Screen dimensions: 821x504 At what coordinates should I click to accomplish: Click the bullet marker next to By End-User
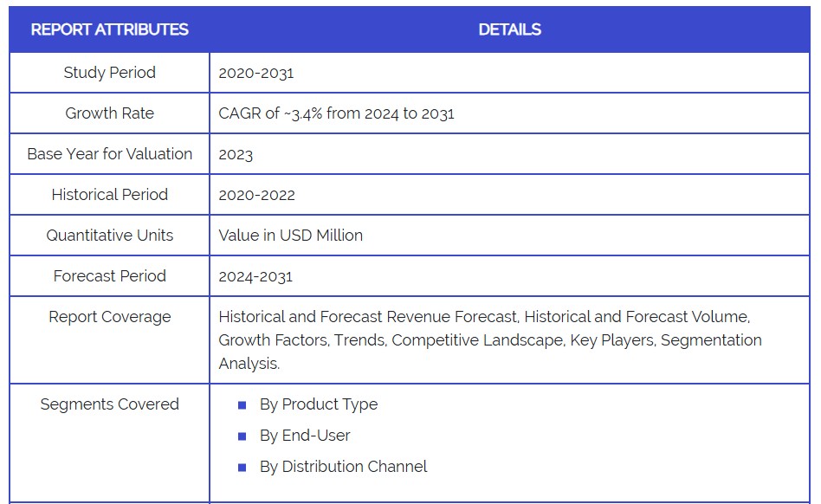pyautogui.click(x=242, y=436)
